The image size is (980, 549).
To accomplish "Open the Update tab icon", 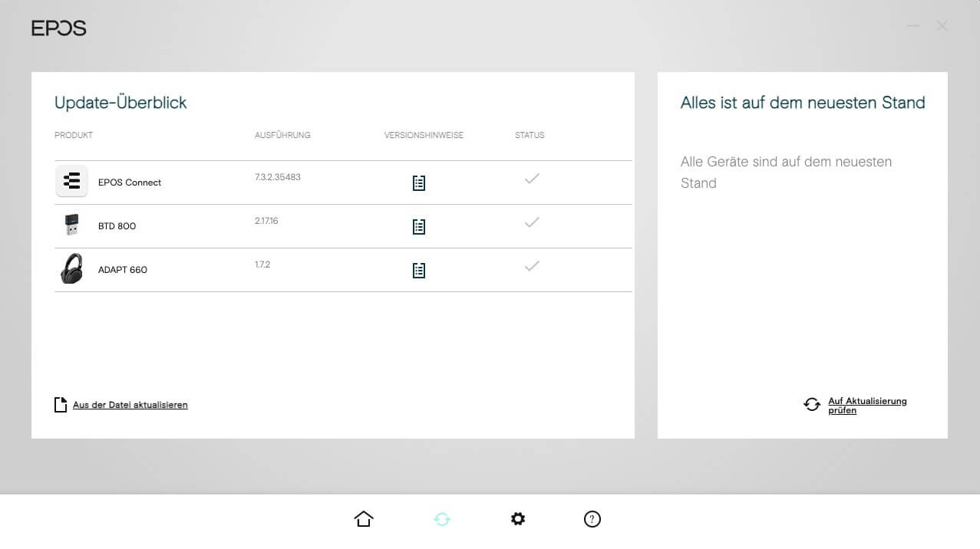I will point(442,519).
